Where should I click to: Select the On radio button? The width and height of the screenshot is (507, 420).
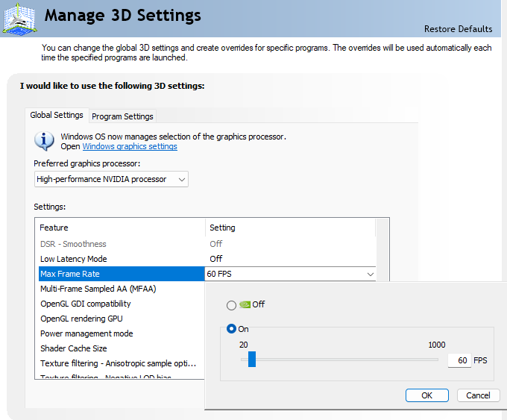231,329
